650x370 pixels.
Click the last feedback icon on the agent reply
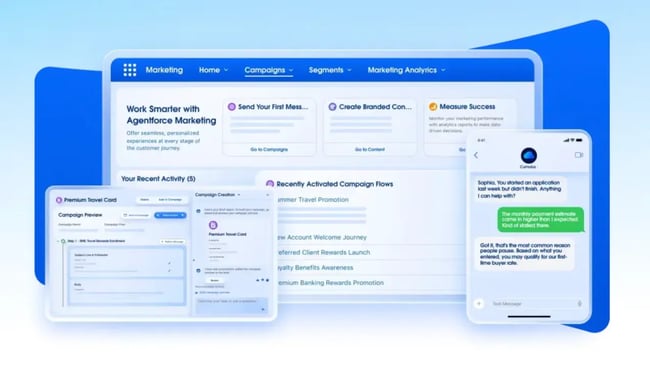coord(267,280)
